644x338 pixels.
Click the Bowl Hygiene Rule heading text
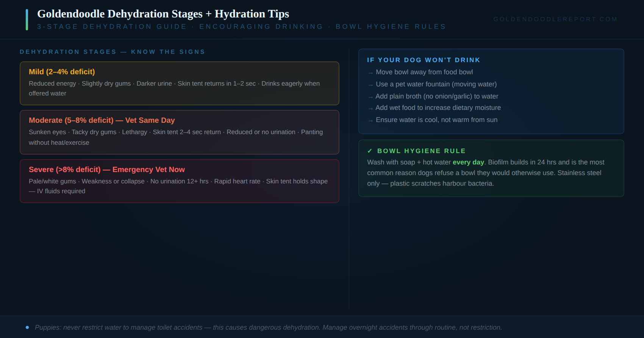pyautogui.click(x=421, y=151)
